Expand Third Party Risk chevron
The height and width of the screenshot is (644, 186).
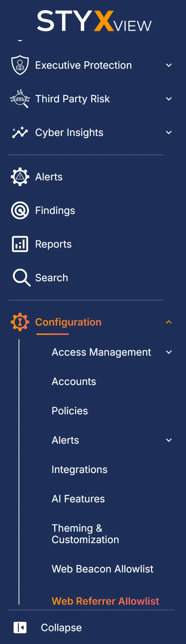169,99
